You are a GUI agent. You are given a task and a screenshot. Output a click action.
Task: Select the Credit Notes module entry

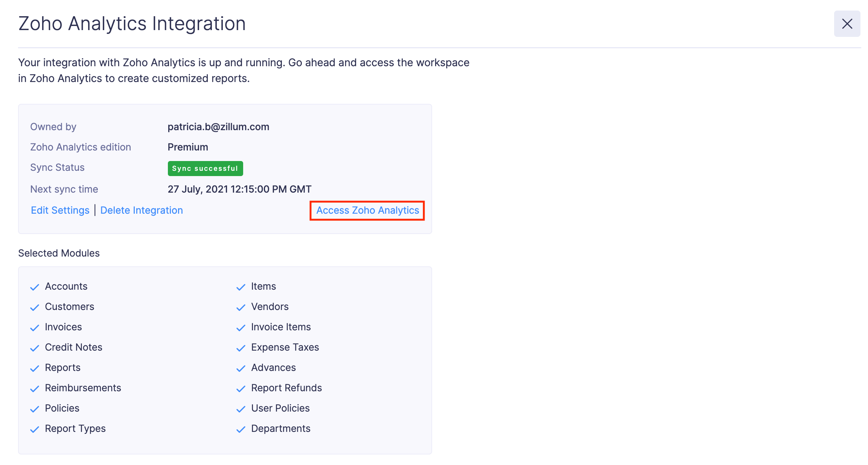click(x=73, y=347)
